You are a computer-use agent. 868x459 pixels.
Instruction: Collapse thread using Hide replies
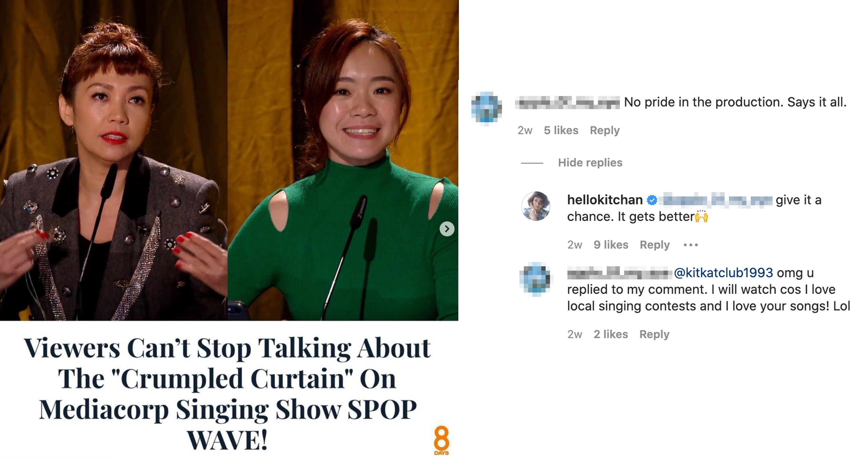tap(590, 163)
